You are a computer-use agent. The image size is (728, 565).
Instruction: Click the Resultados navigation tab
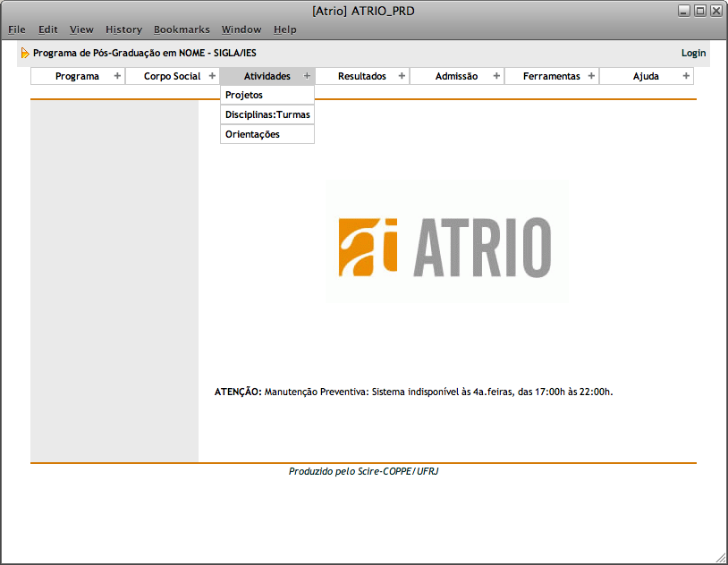click(361, 76)
